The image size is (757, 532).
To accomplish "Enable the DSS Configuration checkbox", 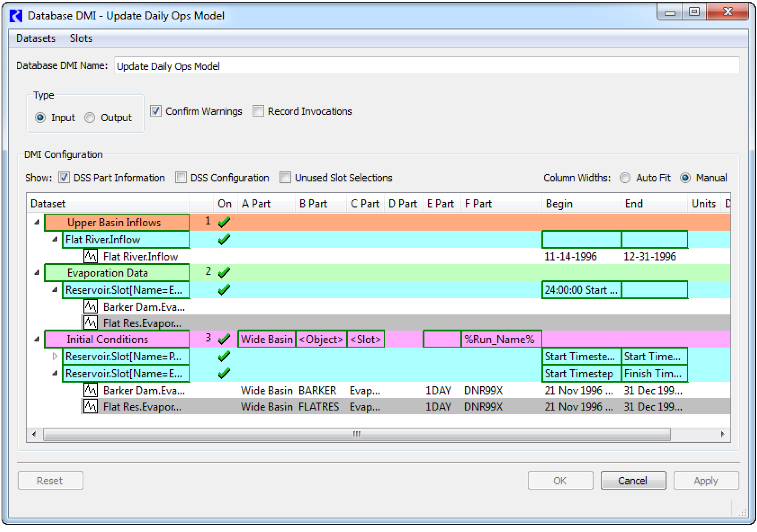I will tap(181, 178).
